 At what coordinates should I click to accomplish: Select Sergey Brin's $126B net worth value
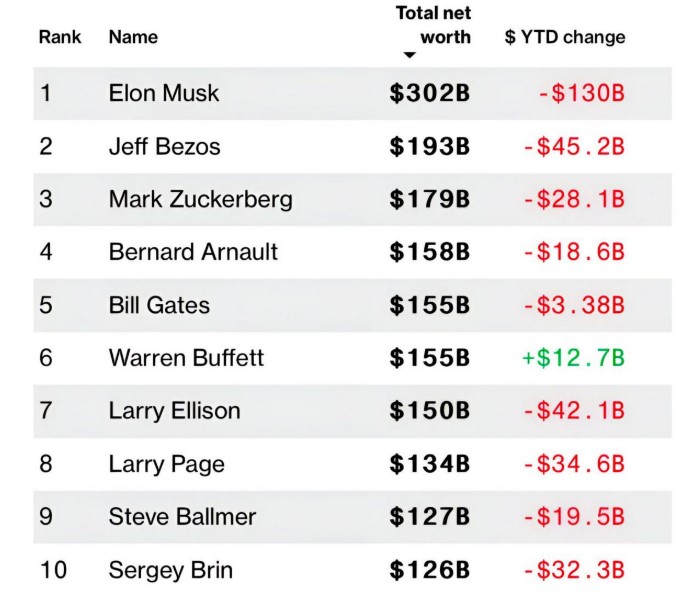[430, 570]
